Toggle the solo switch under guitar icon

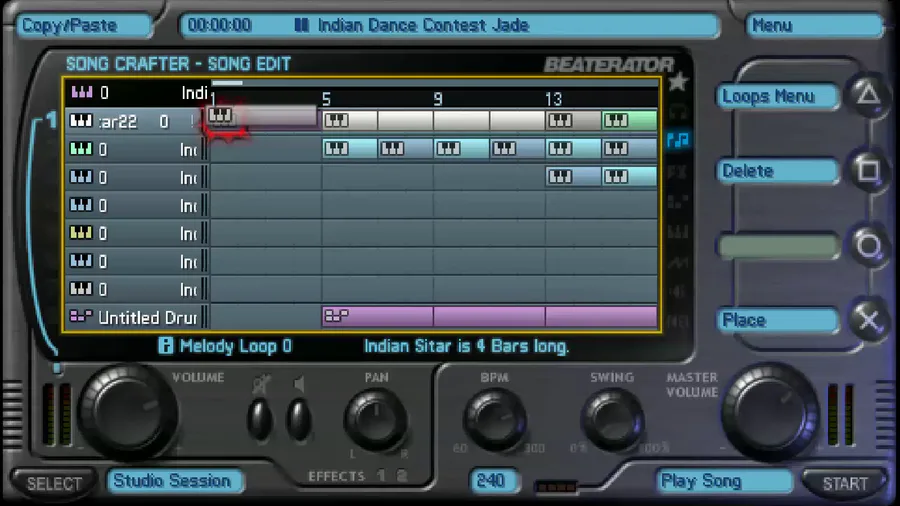(260, 420)
